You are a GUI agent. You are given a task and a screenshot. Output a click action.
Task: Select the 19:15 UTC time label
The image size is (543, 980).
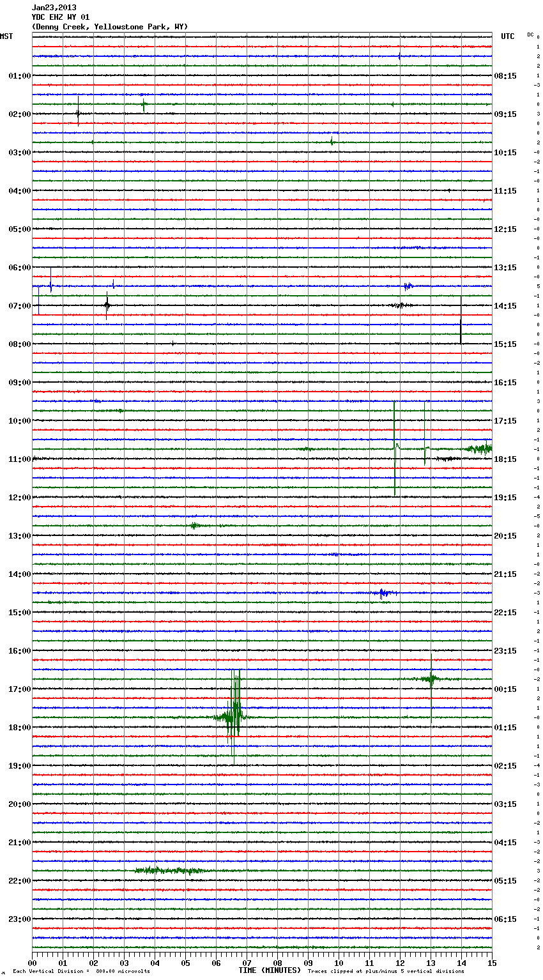click(505, 498)
